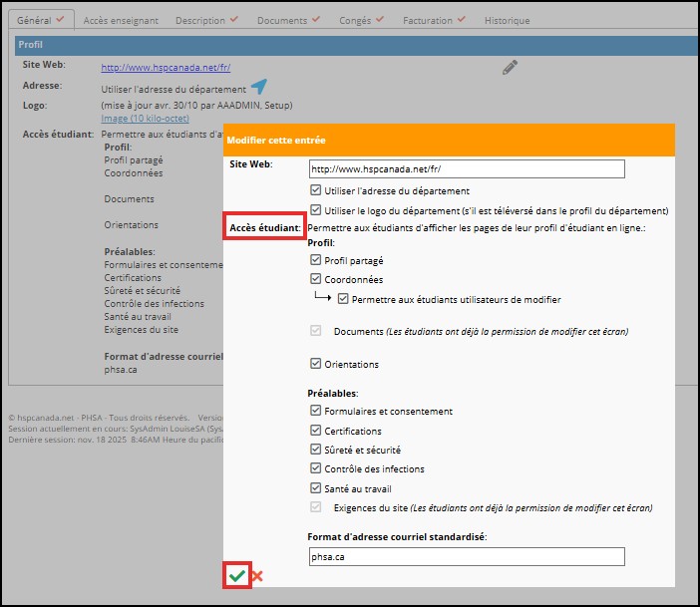Switch to the Accès enseignant tab
Image resolution: width=700 pixels, height=607 pixels.
(119, 20)
